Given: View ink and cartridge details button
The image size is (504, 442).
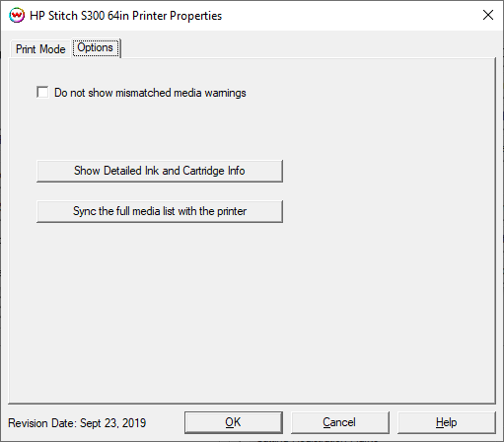Looking at the screenshot, I should pyautogui.click(x=160, y=171).
